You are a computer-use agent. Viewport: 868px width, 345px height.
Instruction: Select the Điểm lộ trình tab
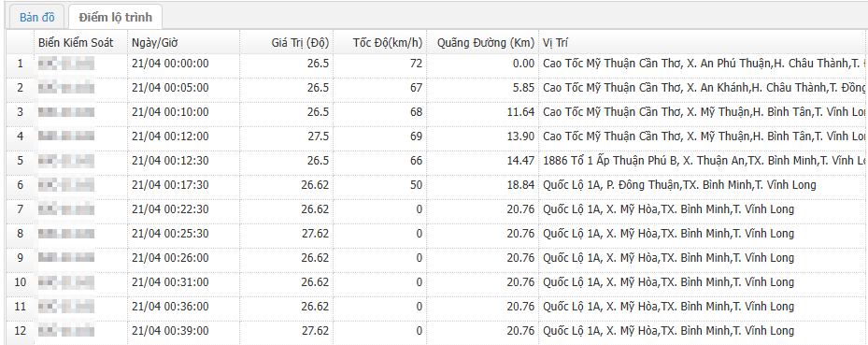click(x=115, y=17)
